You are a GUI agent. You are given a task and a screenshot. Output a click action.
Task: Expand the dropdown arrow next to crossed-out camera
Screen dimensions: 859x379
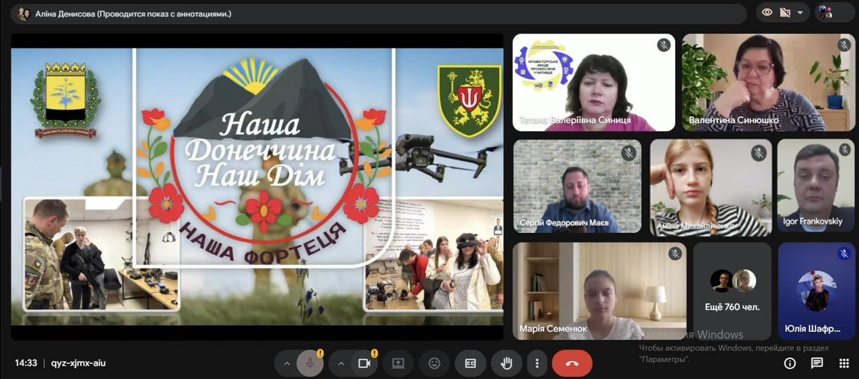click(800, 13)
